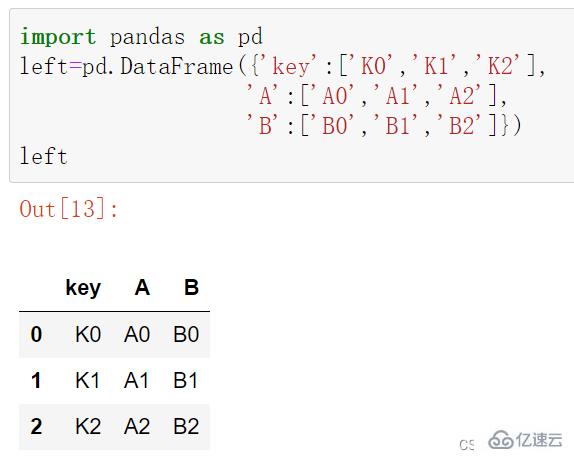Screen dimensions: 574x461
Task: Select the 'A' column header
Action: [142, 287]
